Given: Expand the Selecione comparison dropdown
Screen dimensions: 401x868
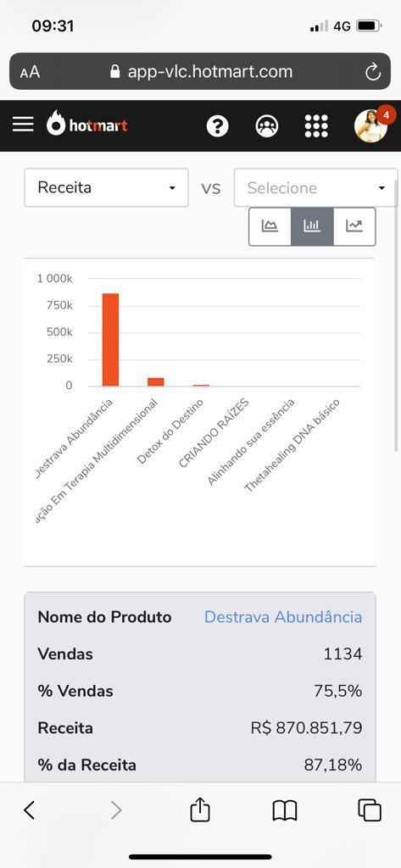Looking at the screenshot, I should pos(315,187).
